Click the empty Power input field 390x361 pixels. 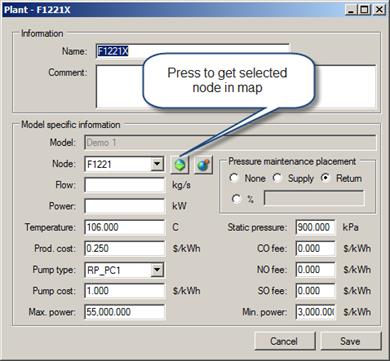tap(125, 206)
